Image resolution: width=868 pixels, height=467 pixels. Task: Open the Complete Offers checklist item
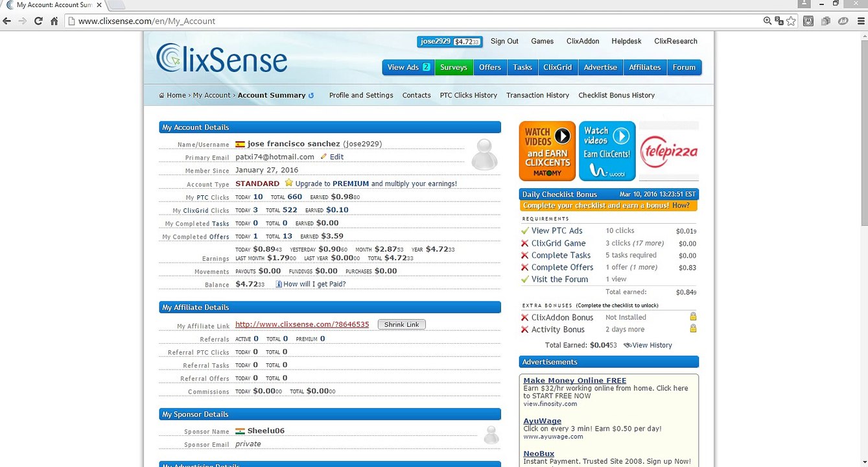[563, 267]
